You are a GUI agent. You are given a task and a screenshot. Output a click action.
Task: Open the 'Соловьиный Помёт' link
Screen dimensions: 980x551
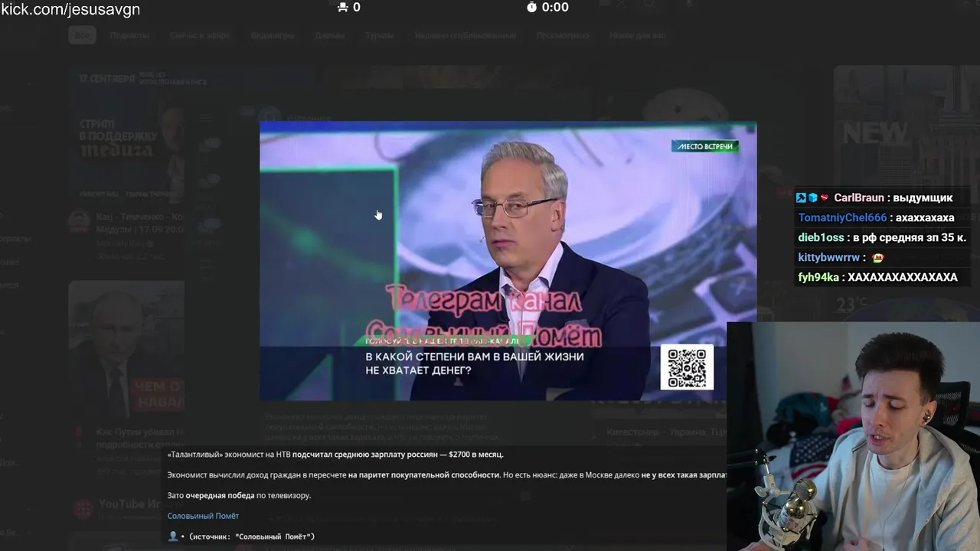click(203, 516)
